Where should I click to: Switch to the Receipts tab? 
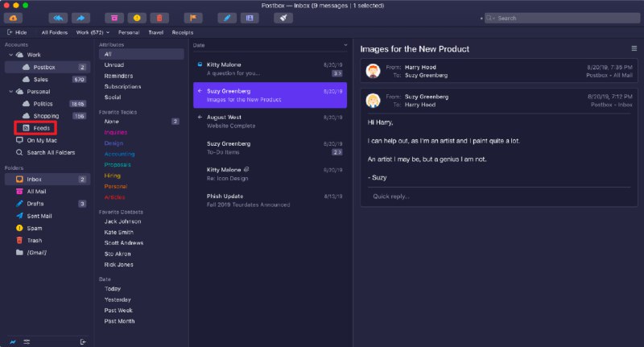(x=182, y=32)
